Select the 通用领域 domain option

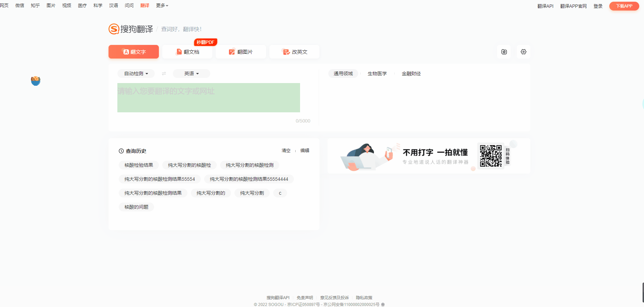pyautogui.click(x=343, y=74)
